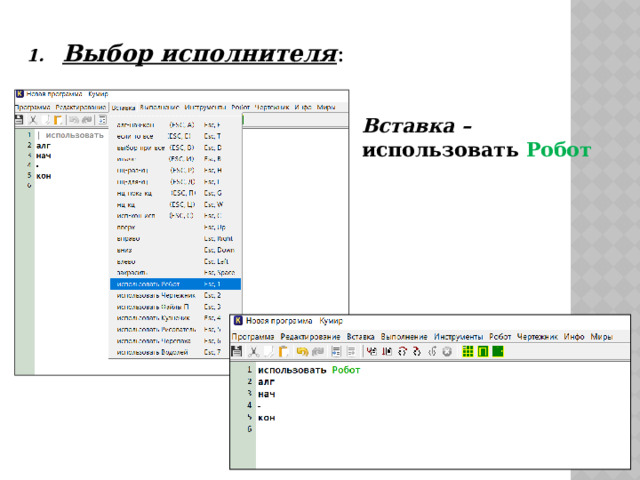Choose 'вправо' entry with Esc, Right shortcut
This screenshot has width=640, height=480.
176,238
